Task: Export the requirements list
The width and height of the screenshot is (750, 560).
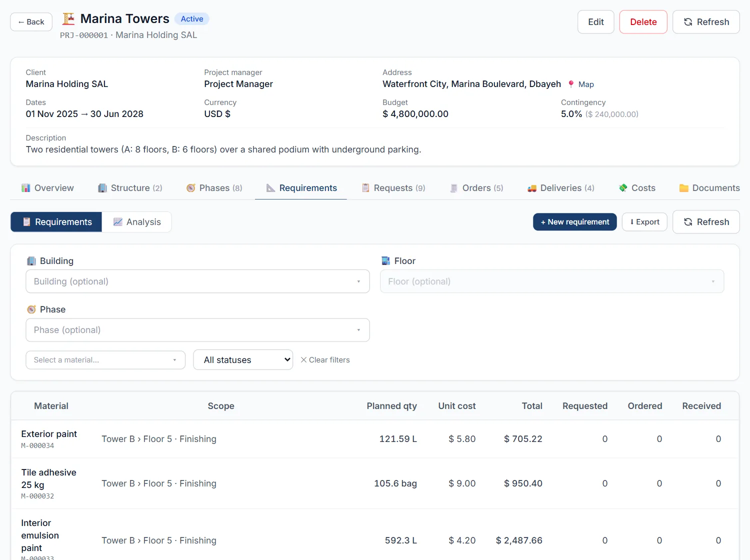Action: coord(644,222)
